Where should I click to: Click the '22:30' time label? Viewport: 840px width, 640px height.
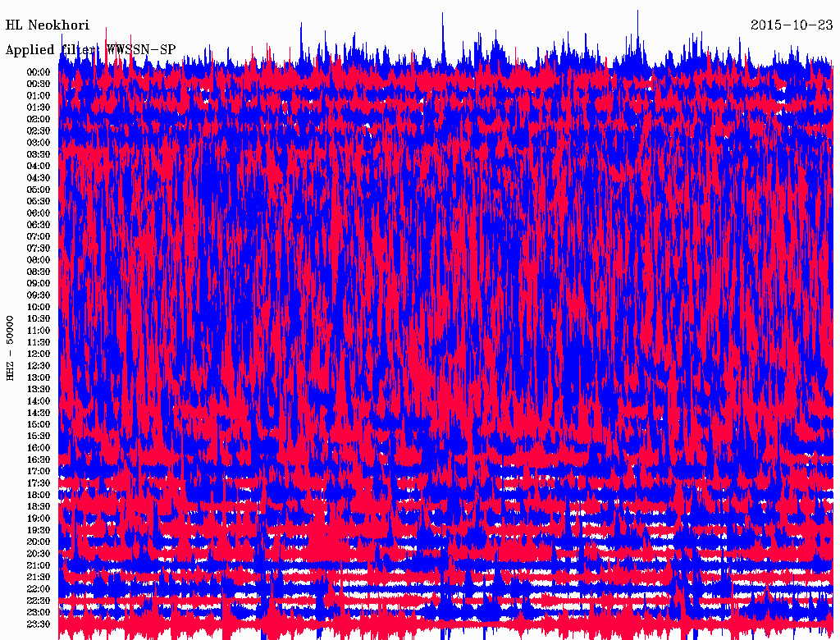[39, 601]
